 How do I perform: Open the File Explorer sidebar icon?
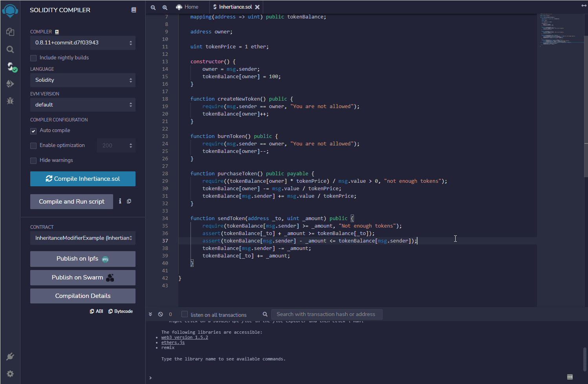coord(10,32)
